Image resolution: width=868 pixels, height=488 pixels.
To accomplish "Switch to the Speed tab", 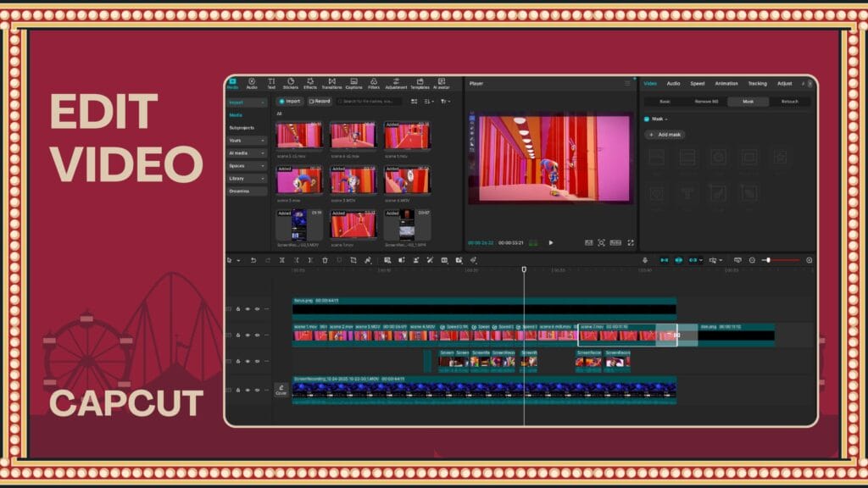I will (x=698, y=84).
